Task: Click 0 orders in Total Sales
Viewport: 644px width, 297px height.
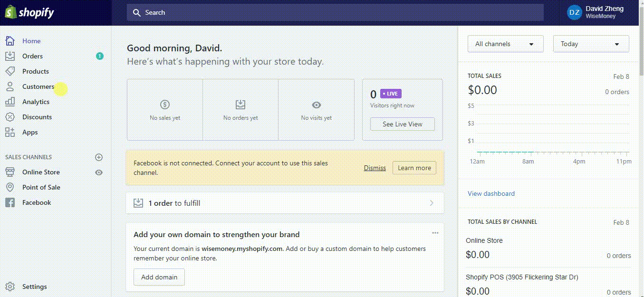Action: click(617, 92)
